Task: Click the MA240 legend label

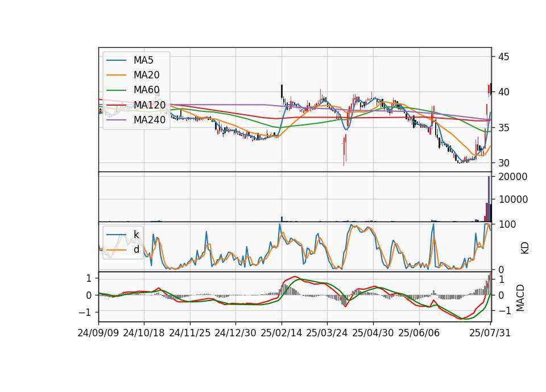Action: tap(150, 120)
